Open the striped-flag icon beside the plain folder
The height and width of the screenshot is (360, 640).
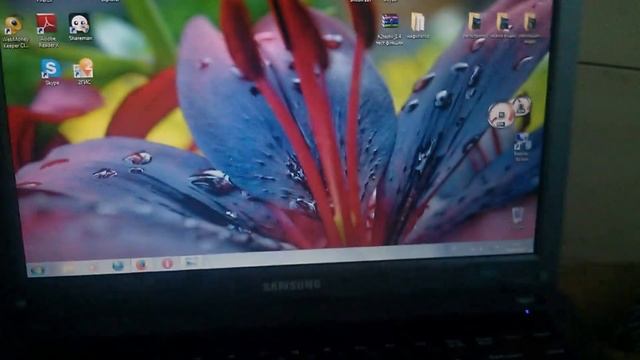pyautogui.click(x=390, y=29)
